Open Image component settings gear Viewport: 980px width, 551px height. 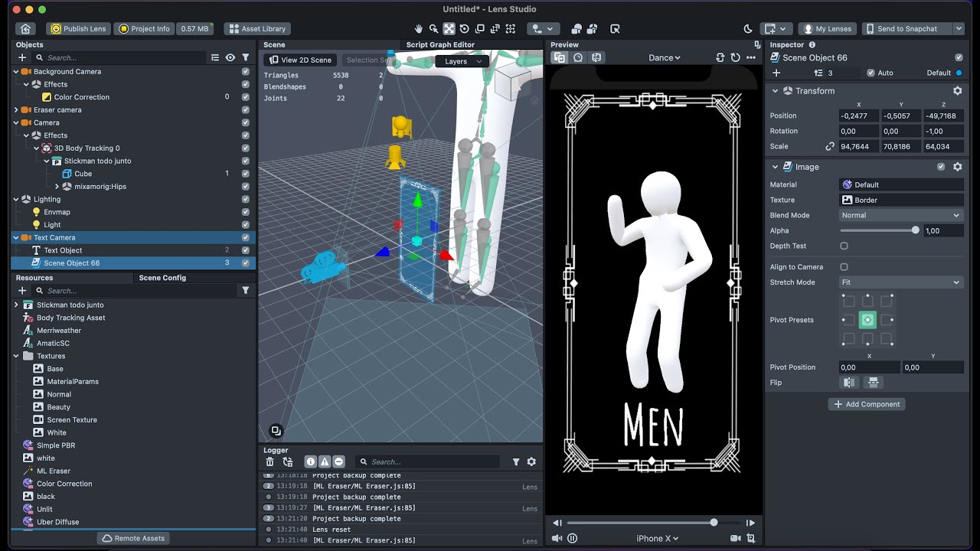[957, 166]
